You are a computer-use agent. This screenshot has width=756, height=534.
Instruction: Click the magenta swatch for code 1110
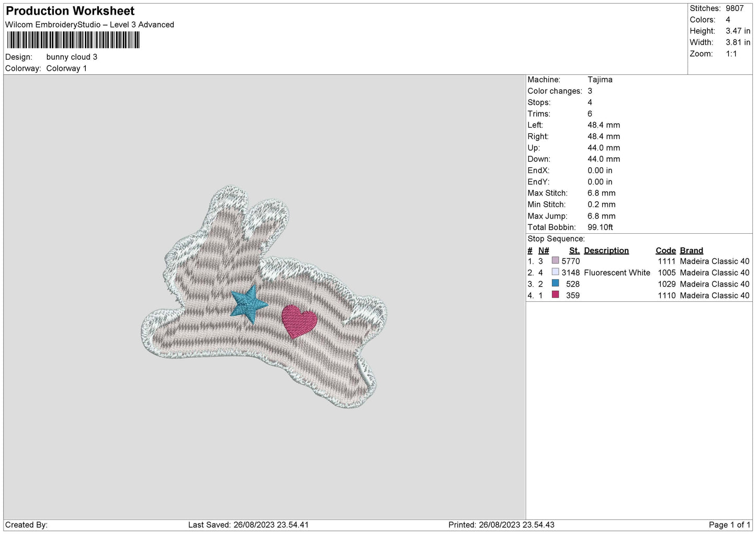(x=555, y=295)
